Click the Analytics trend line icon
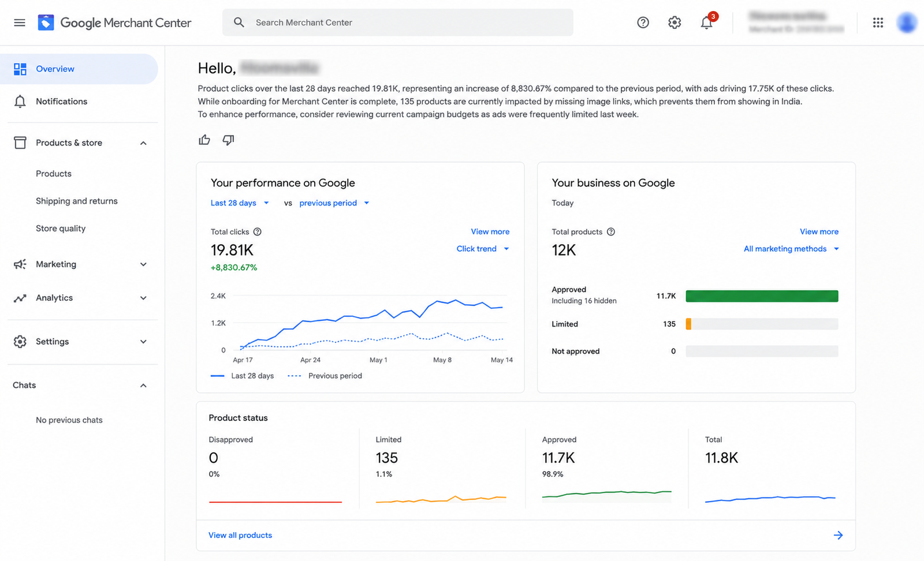Screen dimensions: 924x561 coord(20,298)
